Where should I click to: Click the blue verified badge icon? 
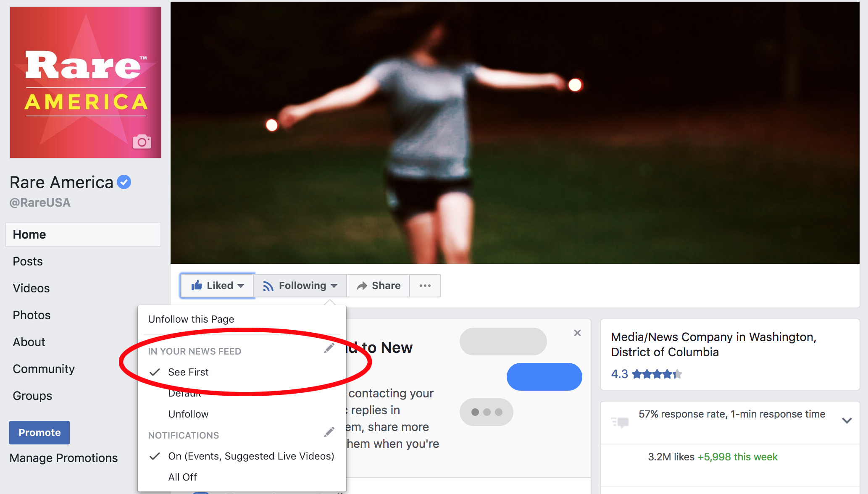pos(124,182)
